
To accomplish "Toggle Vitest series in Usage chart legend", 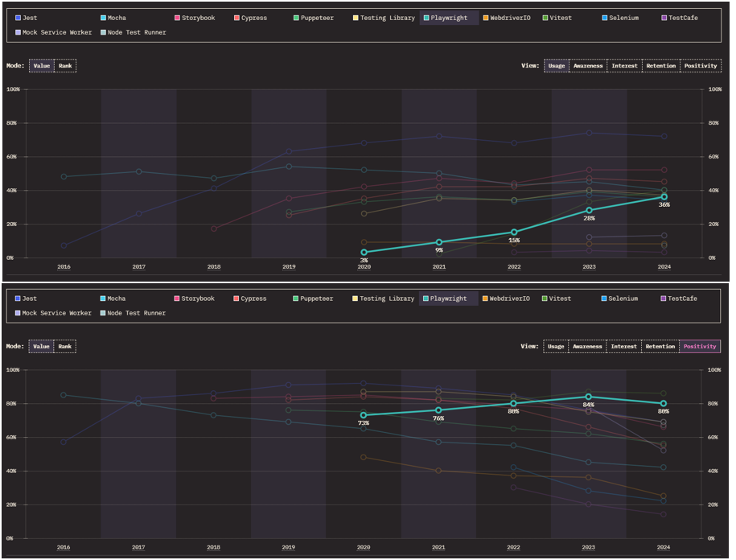I will pyautogui.click(x=557, y=18).
